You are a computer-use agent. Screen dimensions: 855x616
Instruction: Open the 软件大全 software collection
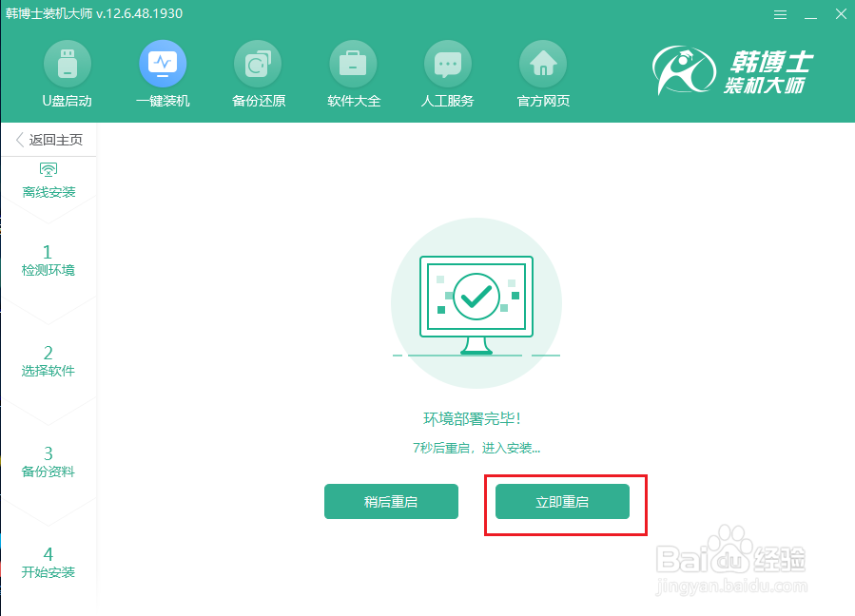[352, 73]
